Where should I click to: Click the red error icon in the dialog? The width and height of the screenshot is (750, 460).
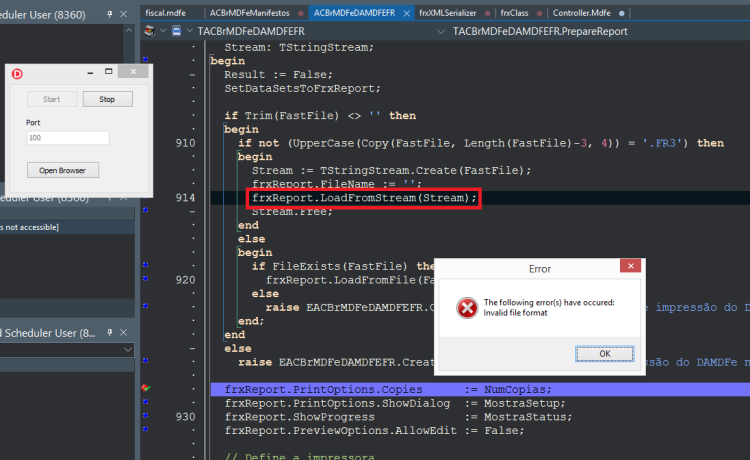pyautogui.click(x=467, y=307)
